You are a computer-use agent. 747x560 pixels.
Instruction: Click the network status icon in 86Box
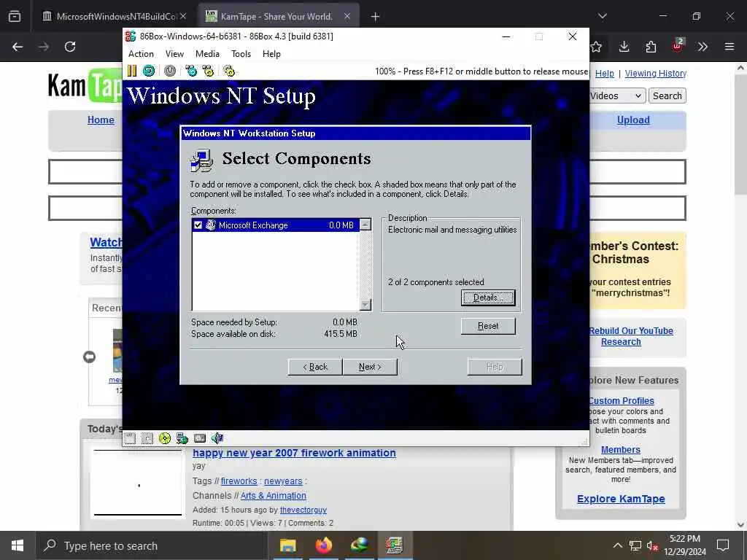pos(182,438)
